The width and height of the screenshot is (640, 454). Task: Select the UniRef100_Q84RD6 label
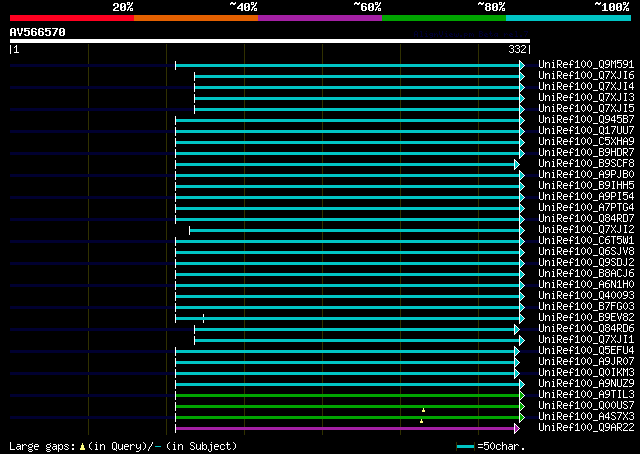click(586, 328)
